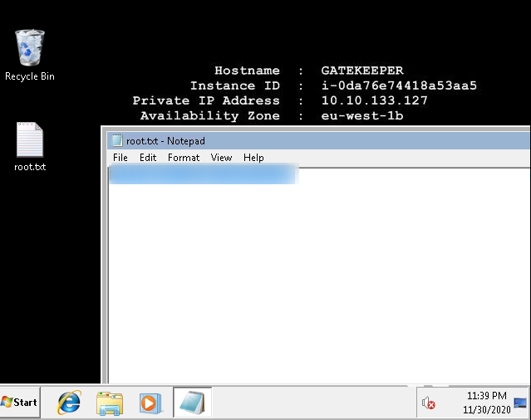Open the View menu in Notepad
Screen dimensions: 531x420
[221, 158]
